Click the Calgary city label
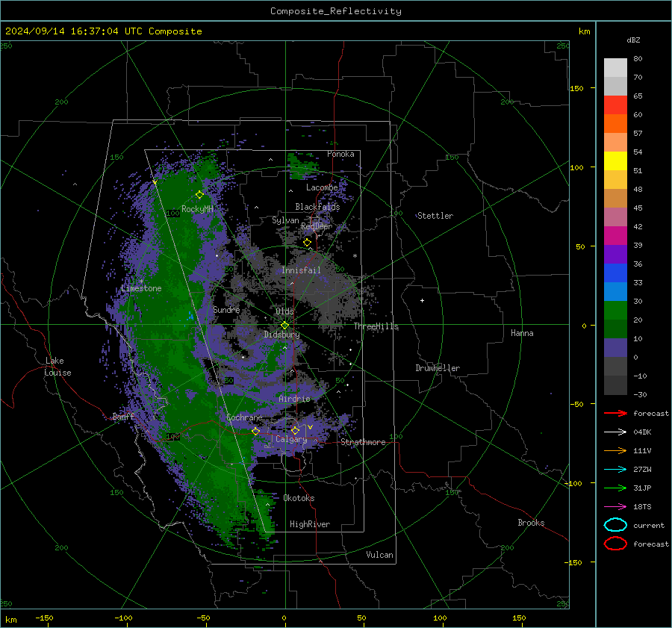 [x=291, y=439]
